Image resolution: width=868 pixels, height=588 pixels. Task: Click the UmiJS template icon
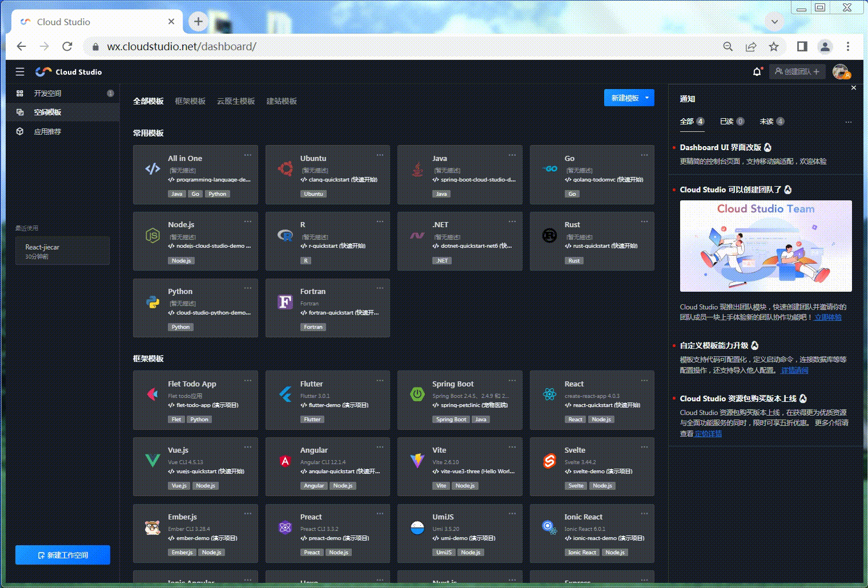(x=417, y=527)
